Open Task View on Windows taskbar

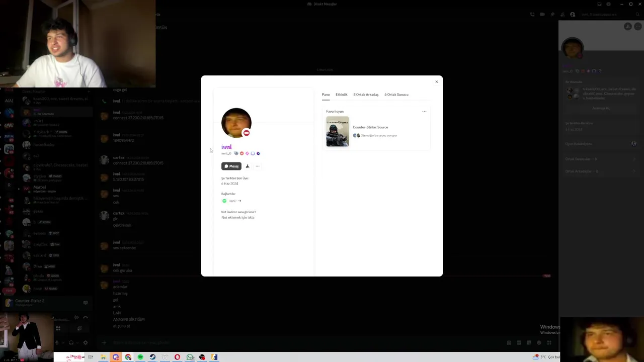coord(91,357)
